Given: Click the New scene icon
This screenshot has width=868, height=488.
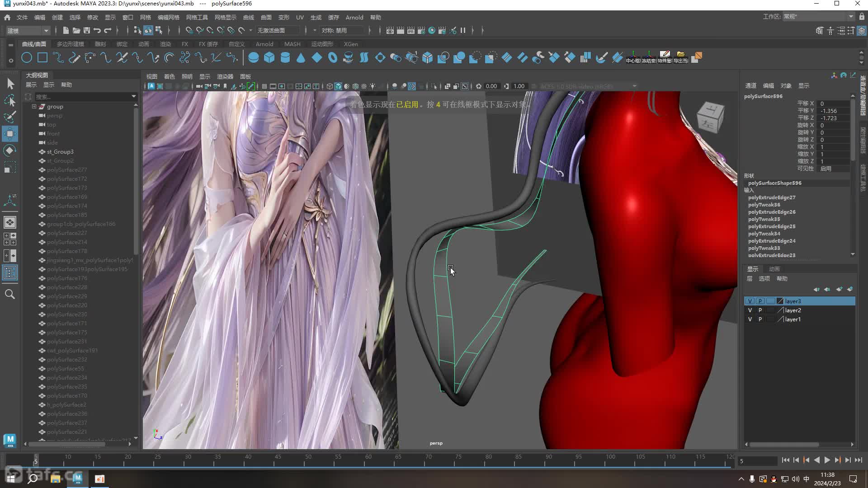Looking at the screenshot, I should pyautogui.click(x=66, y=30).
